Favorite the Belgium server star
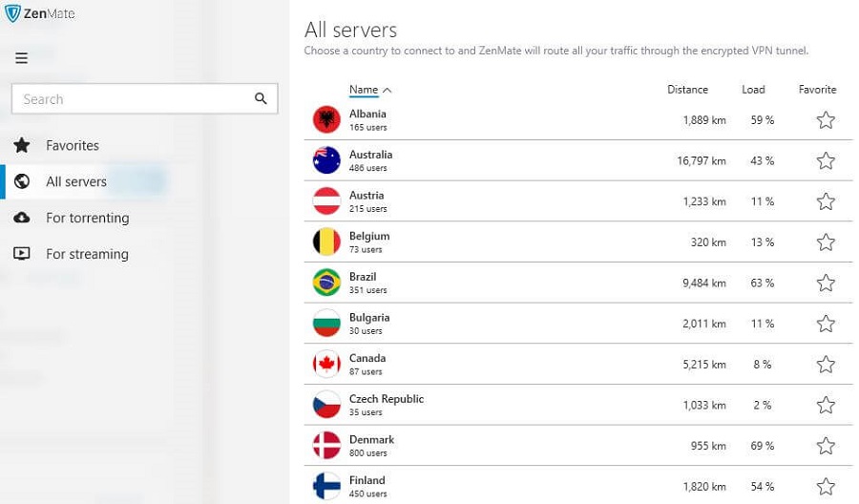The image size is (859, 504). point(826,242)
